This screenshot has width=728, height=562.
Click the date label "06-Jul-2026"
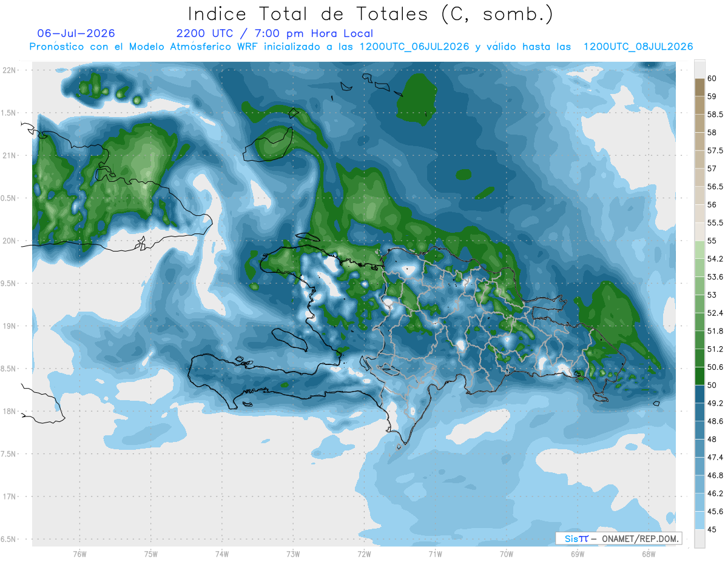tap(76, 33)
